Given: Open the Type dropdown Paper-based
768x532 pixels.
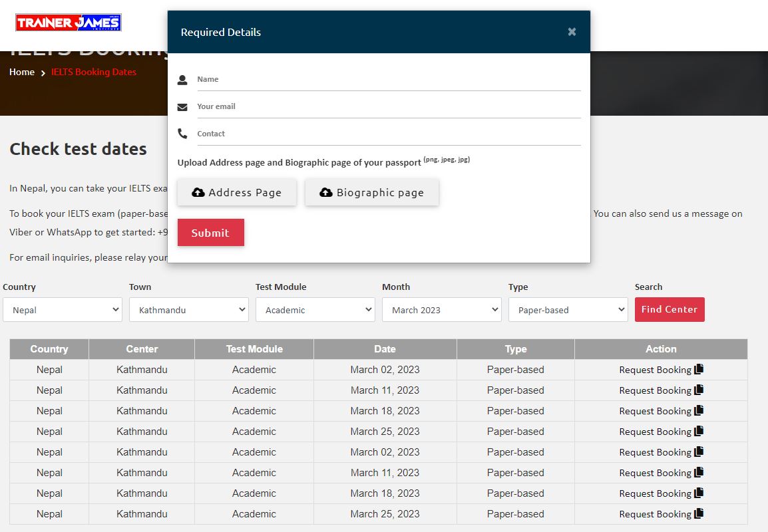Looking at the screenshot, I should click(568, 310).
